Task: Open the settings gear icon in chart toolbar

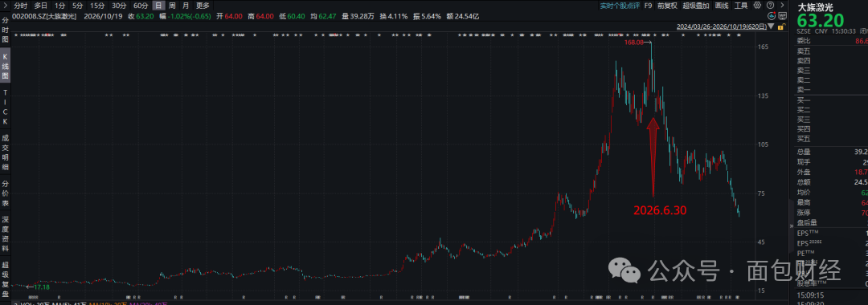Action: click(x=757, y=6)
